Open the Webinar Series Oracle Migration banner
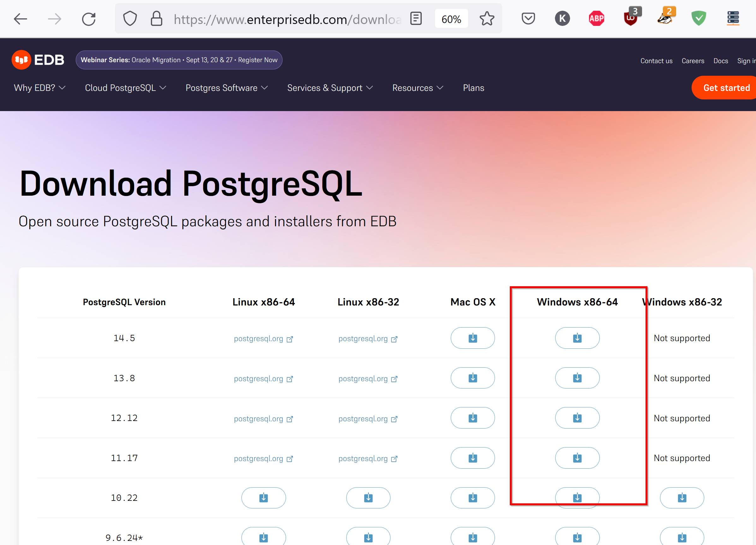This screenshot has height=545, width=756. pyautogui.click(x=179, y=60)
